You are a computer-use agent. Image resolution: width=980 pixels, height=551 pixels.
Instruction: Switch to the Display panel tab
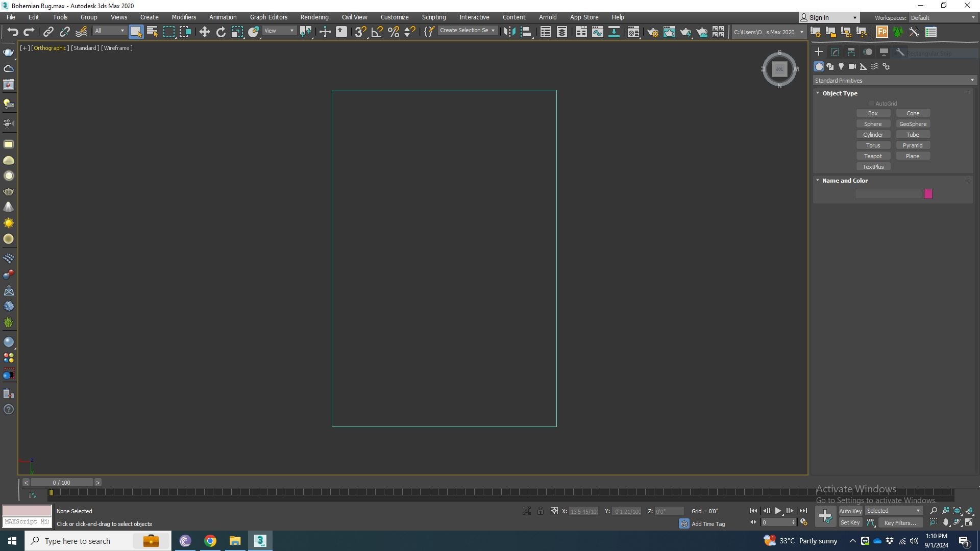pyautogui.click(x=884, y=52)
